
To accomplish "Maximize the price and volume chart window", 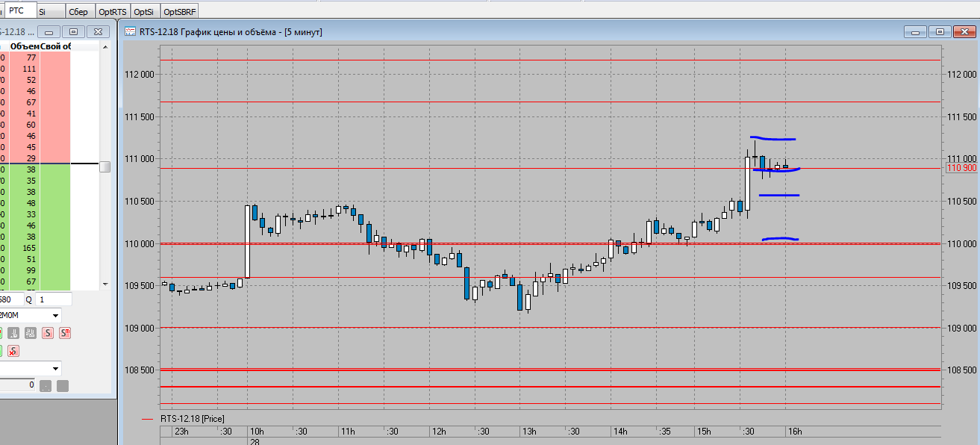I will coord(939,32).
